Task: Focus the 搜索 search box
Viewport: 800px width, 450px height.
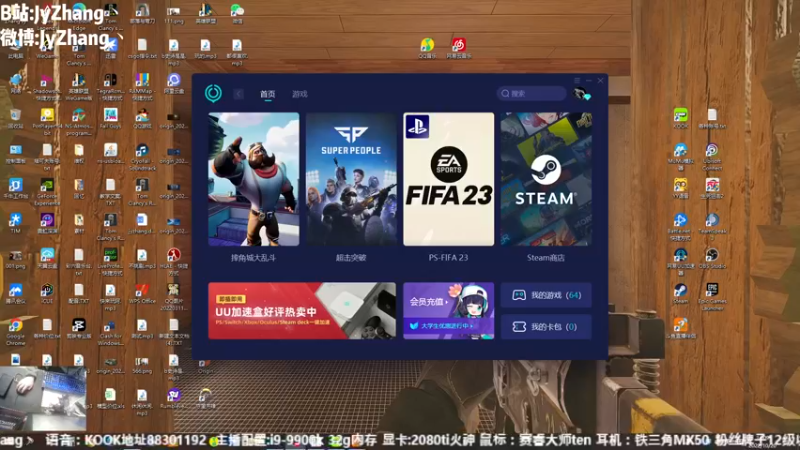Action: point(531,93)
